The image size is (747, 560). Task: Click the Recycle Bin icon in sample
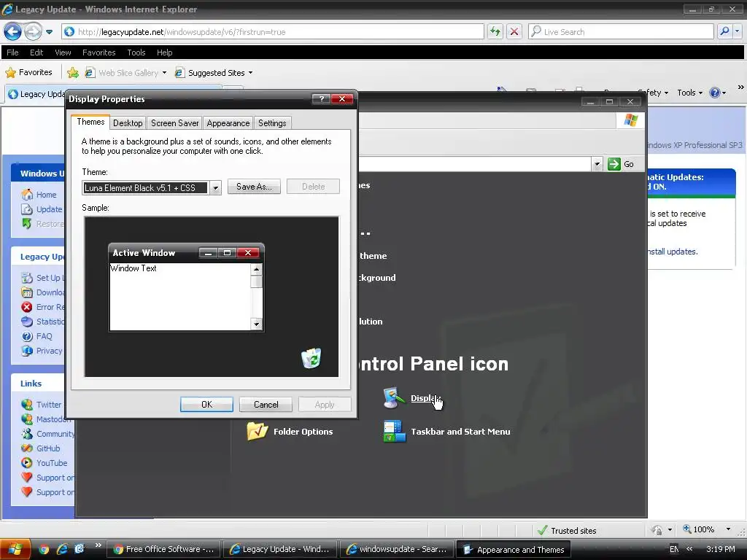coord(311,358)
